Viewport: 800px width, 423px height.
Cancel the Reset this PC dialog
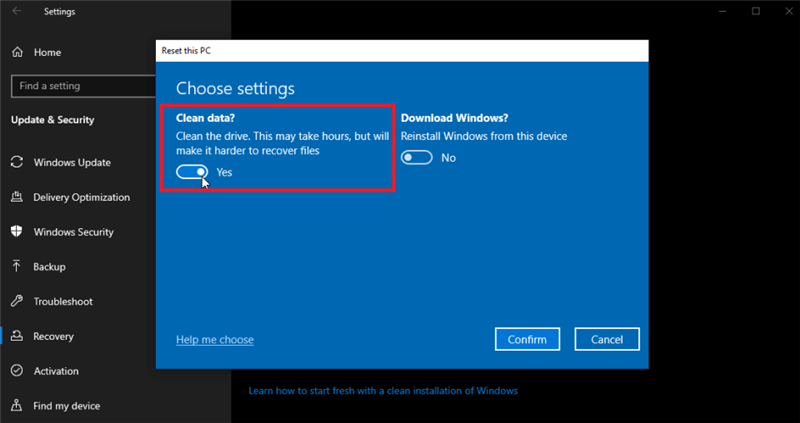[x=607, y=340]
